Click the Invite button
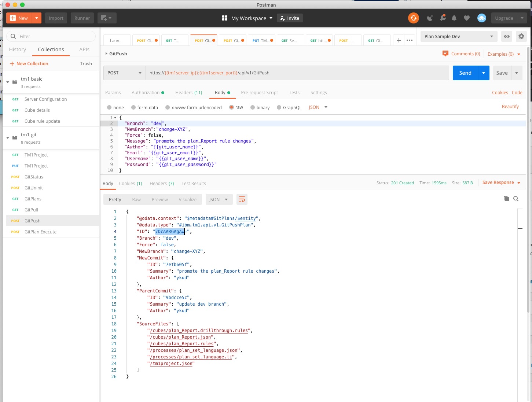 click(x=290, y=18)
